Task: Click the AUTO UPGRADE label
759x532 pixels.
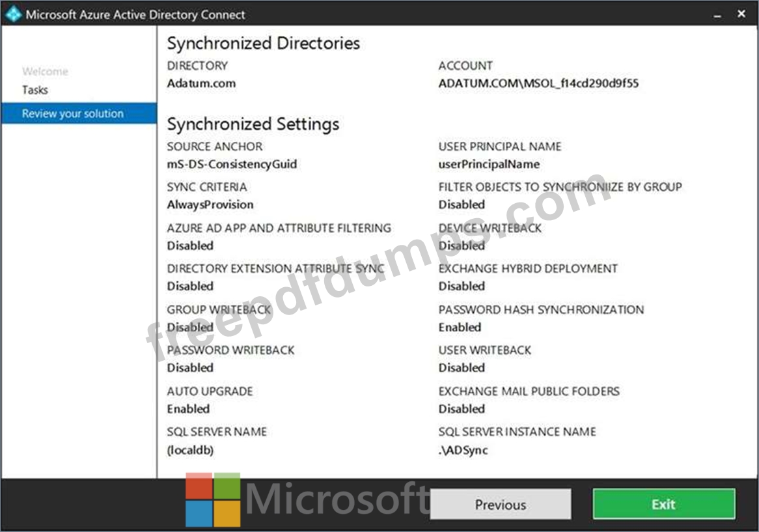Action: [x=210, y=391]
